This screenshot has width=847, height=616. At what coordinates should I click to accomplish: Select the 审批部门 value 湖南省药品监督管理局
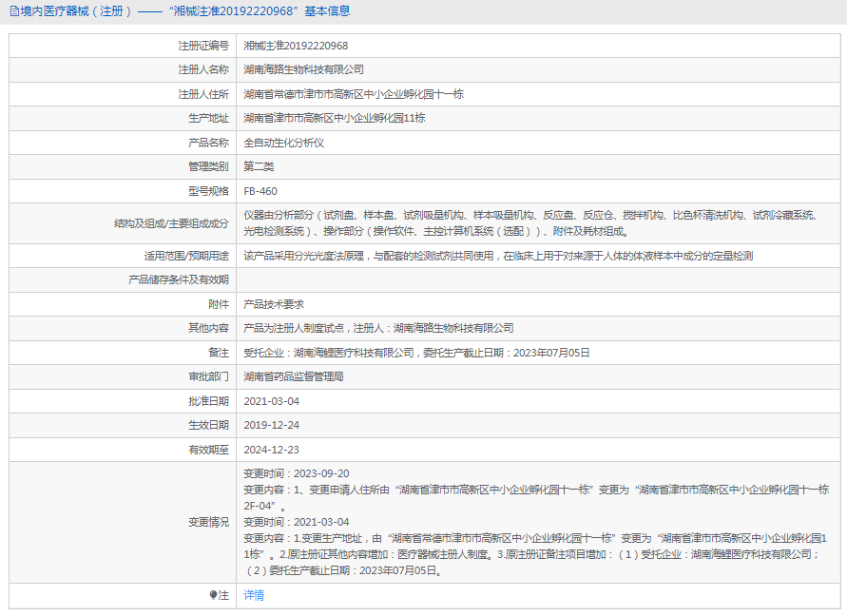(x=294, y=376)
